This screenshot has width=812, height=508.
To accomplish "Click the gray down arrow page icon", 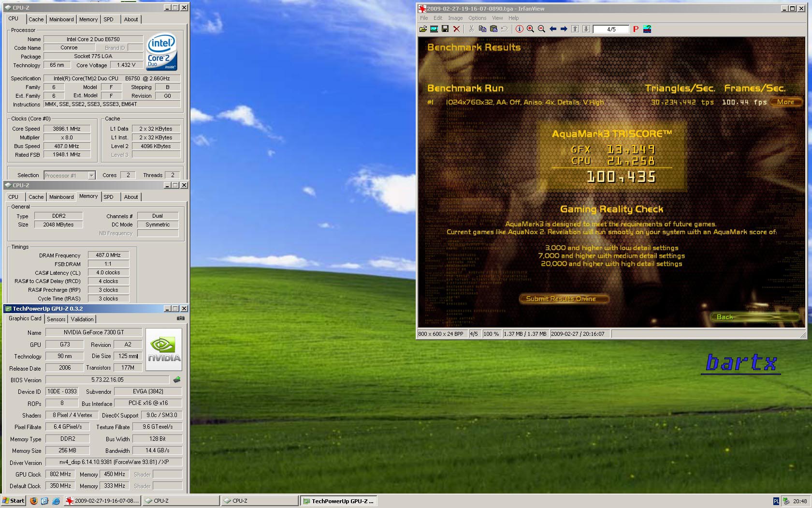I will click(586, 29).
